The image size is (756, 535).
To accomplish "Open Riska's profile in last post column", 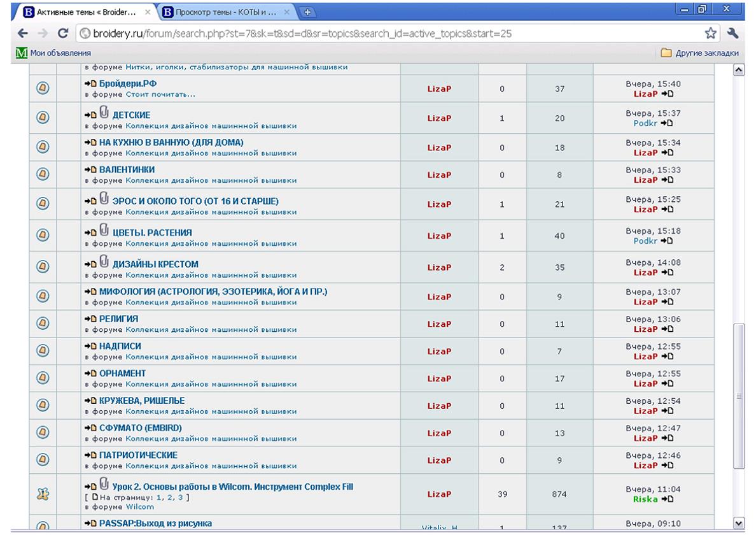I will tap(645, 499).
